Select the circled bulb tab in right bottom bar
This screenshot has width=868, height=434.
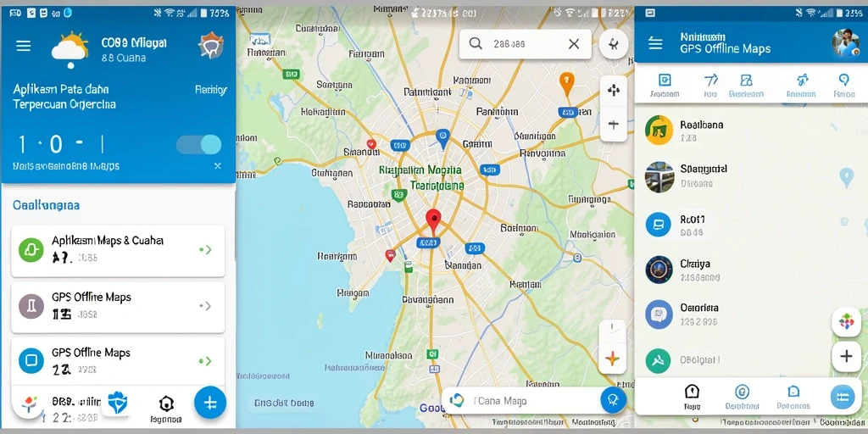click(x=741, y=397)
